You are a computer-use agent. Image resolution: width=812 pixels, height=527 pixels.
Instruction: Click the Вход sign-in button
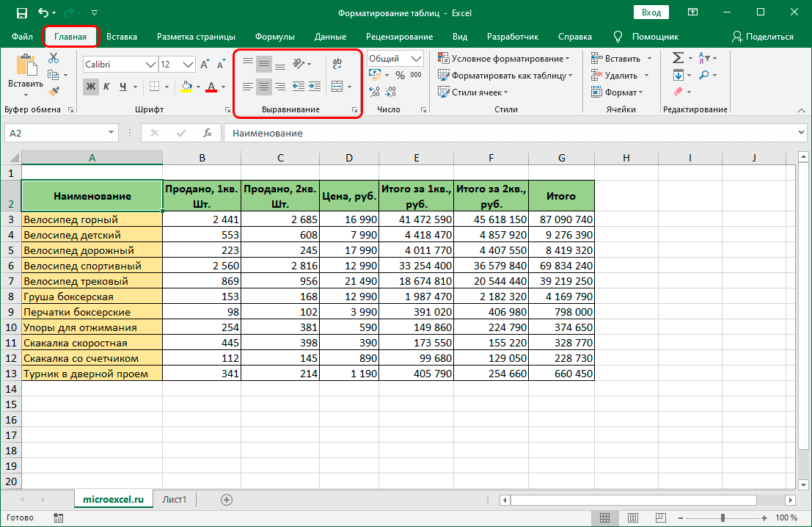(x=651, y=12)
